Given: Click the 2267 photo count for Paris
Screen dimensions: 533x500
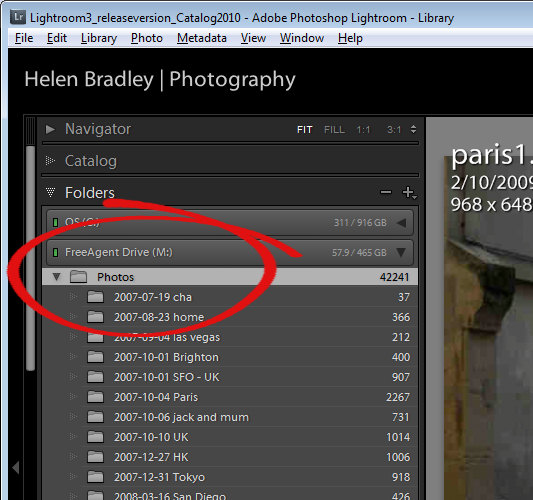Looking at the screenshot, I should pos(398,397).
